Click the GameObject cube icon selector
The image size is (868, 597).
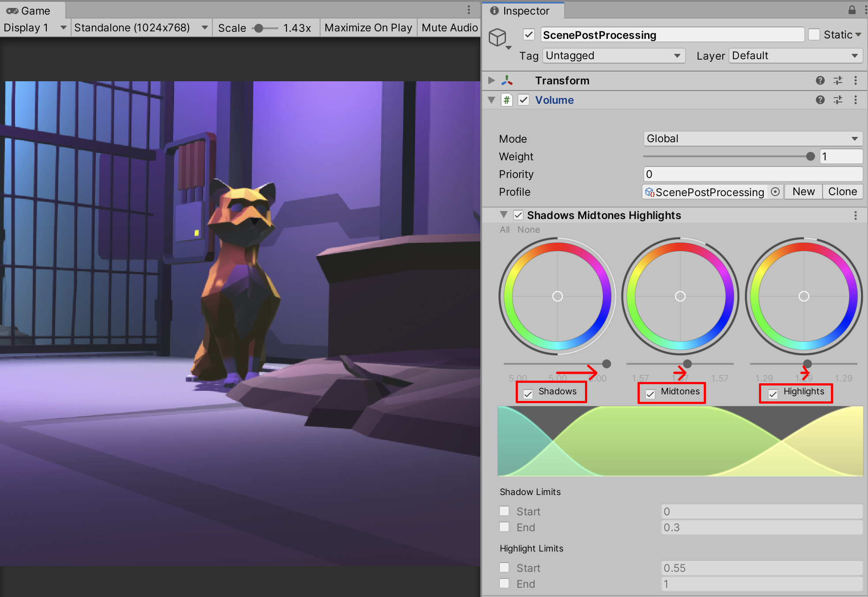click(498, 38)
